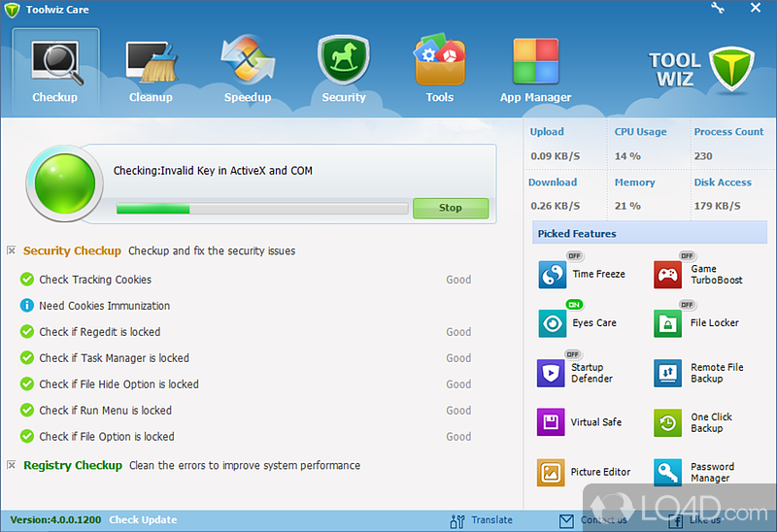
Task: Launch the Picture Editor icon
Action: [551, 472]
